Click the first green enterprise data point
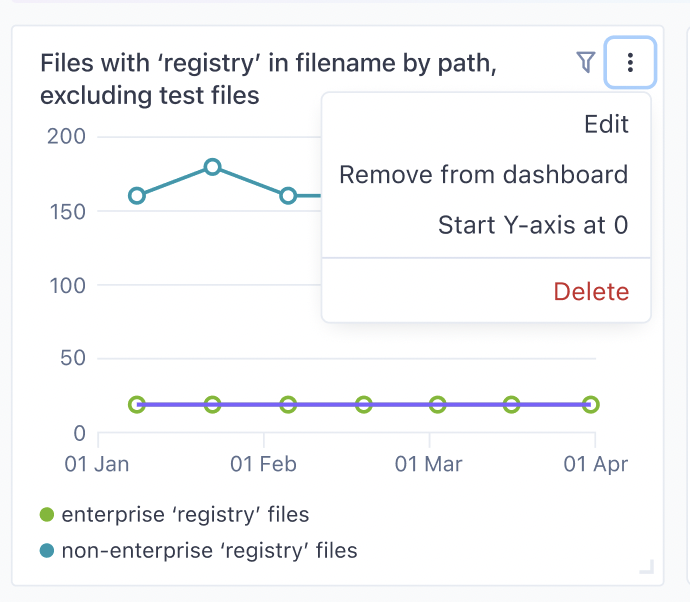Viewport: 690px width, 602px height. click(137, 405)
